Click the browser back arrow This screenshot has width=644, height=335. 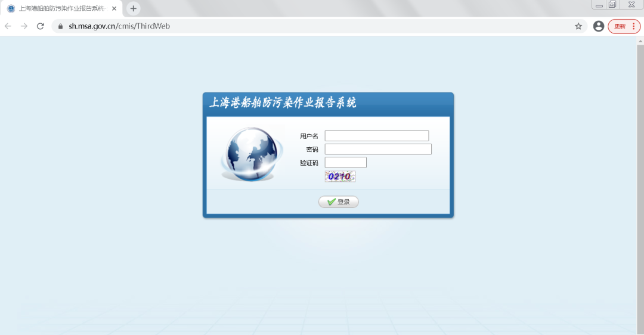pyautogui.click(x=8, y=26)
